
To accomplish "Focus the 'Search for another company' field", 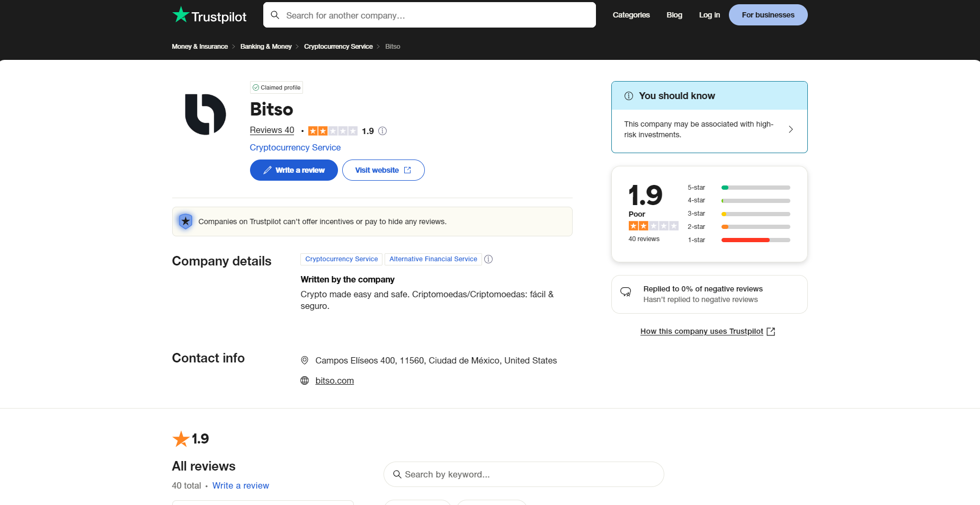I will pyautogui.click(x=429, y=15).
